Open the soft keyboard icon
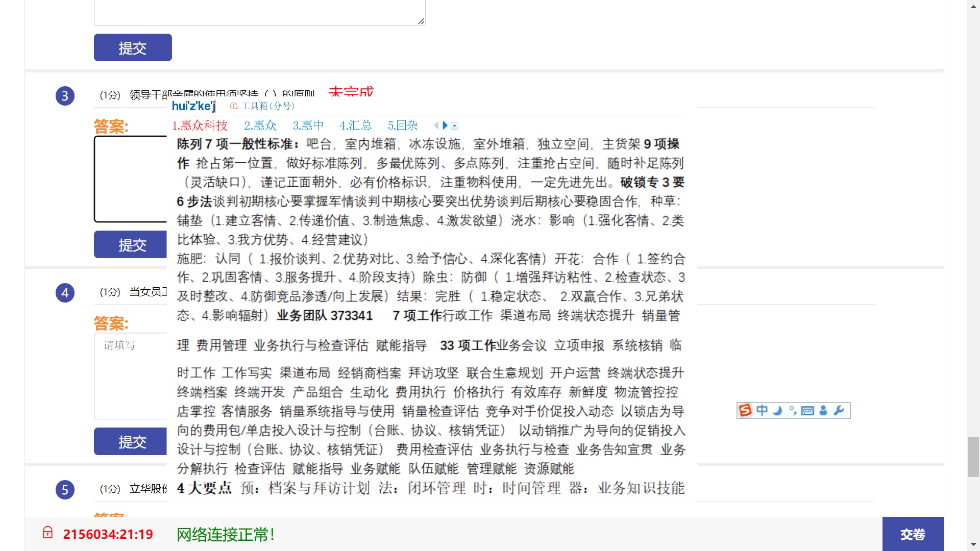This screenshot has width=980, height=551. [x=807, y=411]
